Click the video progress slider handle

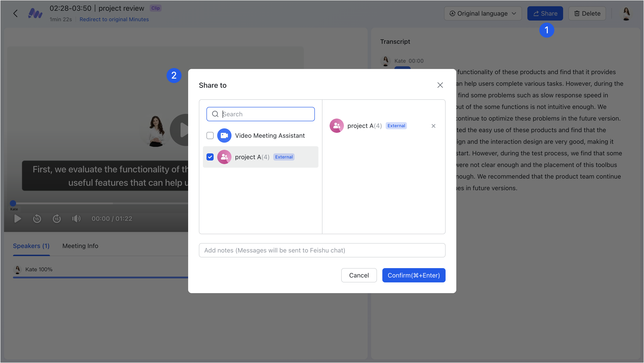click(13, 203)
